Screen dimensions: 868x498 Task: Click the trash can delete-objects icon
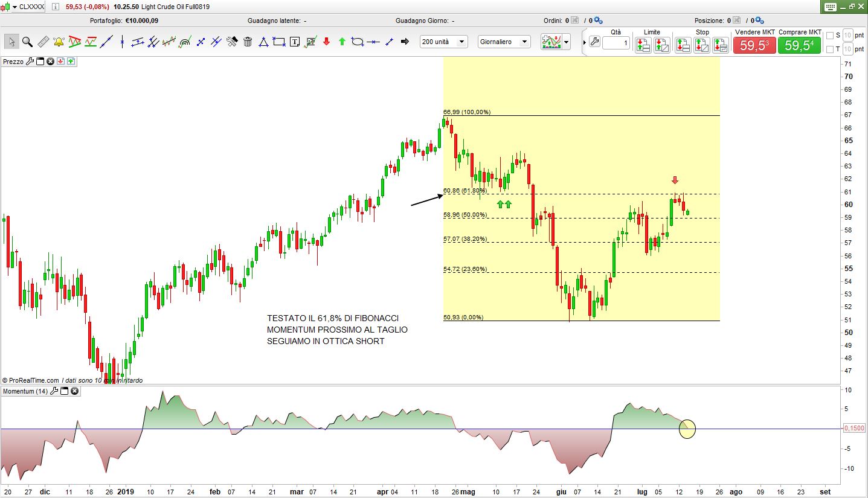[248, 42]
